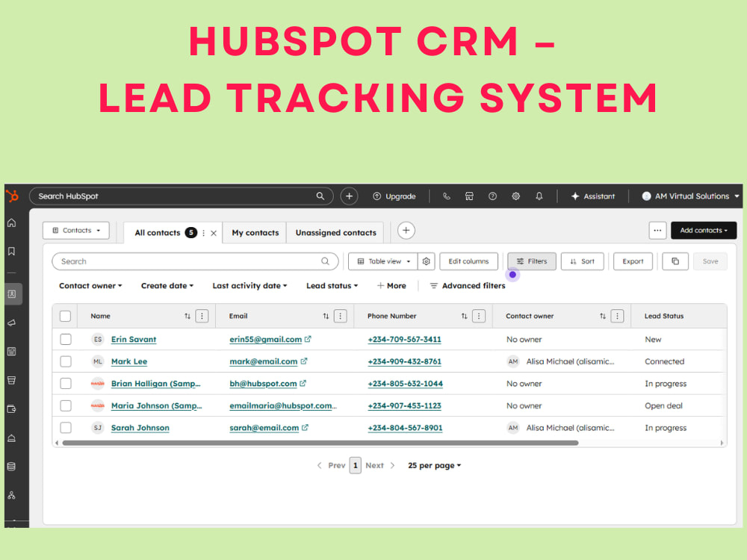Check the Maria Johnson row checkbox
The image size is (747, 560).
click(66, 405)
